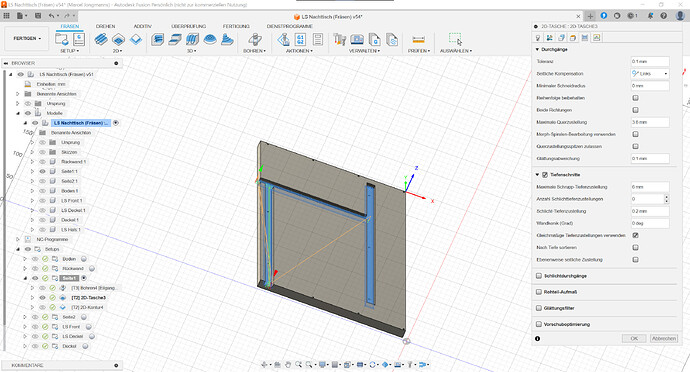690x372 pixels.
Task: Click the 2D adaptive clearing icon
Action: (x=101, y=40)
